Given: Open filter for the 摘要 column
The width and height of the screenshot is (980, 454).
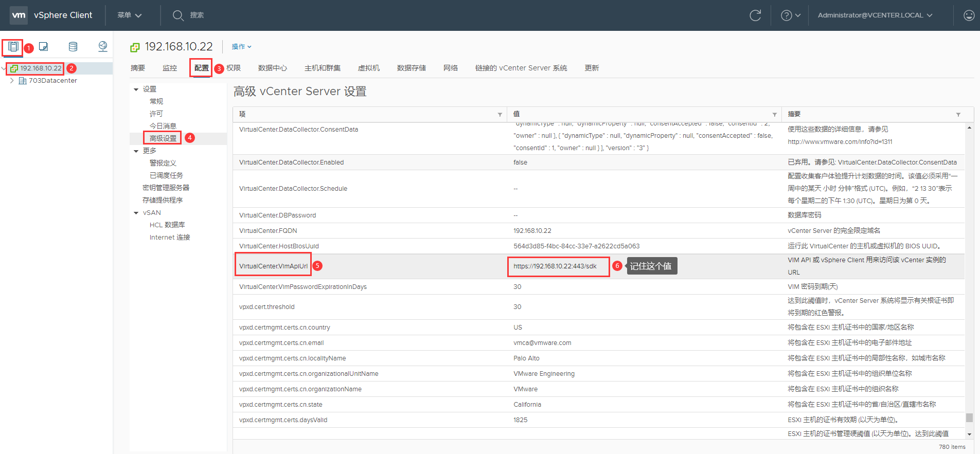Looking at the screenshot, I should [958, 115].
